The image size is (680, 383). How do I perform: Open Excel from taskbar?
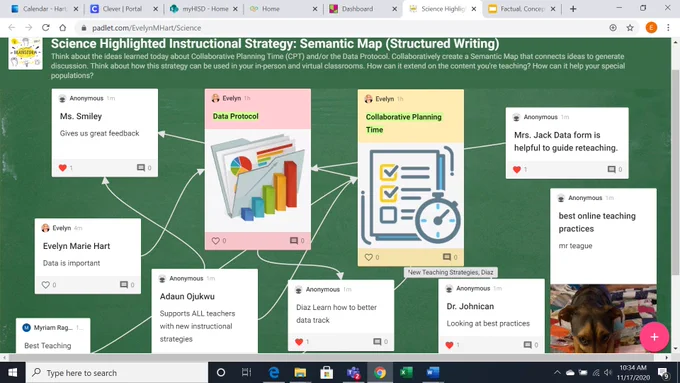[x=406, y=373]
